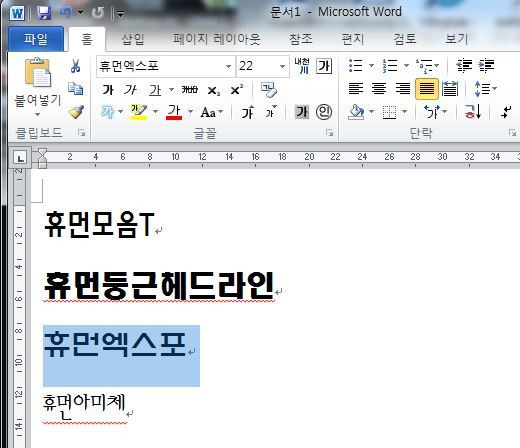Click the character border 가 icon
Viewport: 520px width, 448px height.
click(x=324, y=66)
